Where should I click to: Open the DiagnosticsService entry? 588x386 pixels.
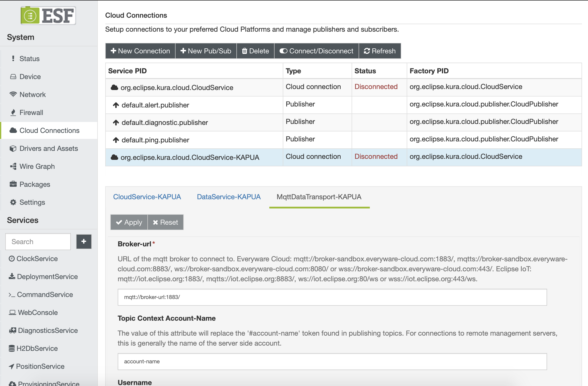(48, 330)
